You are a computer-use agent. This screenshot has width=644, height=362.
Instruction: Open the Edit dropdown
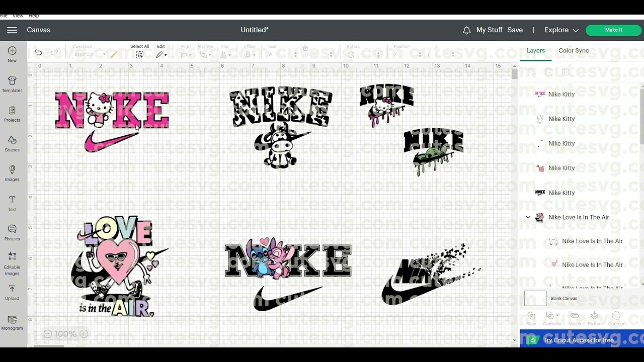point(161,55)
